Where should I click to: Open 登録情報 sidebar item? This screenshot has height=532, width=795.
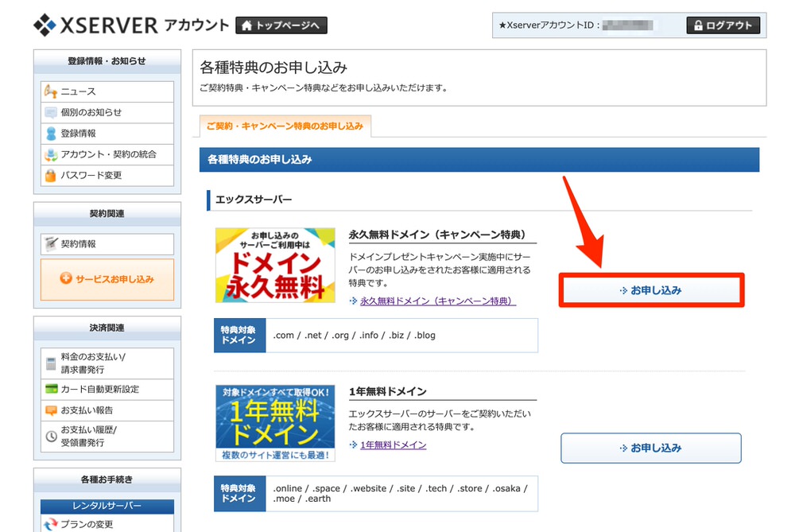pos(107,134)
